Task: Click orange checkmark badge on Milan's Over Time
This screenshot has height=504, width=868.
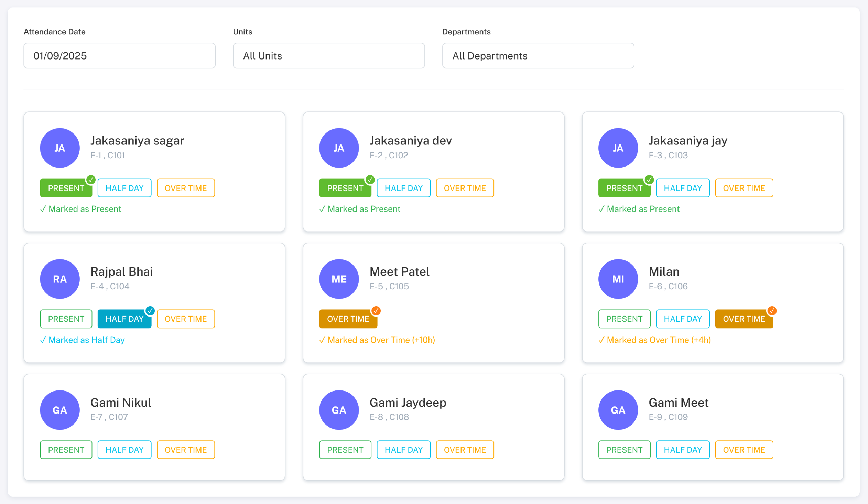Action: pos(772,310)
